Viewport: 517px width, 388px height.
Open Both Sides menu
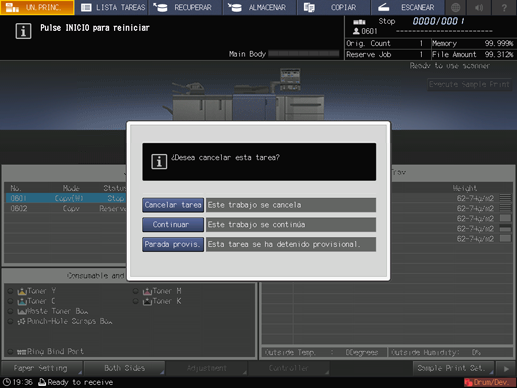coord(124,368)
